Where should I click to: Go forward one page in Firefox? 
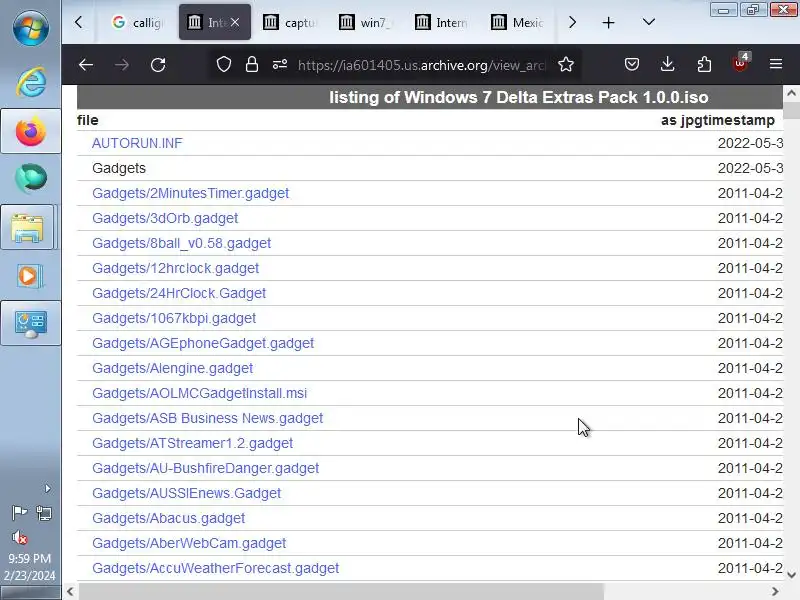[122, 65]
